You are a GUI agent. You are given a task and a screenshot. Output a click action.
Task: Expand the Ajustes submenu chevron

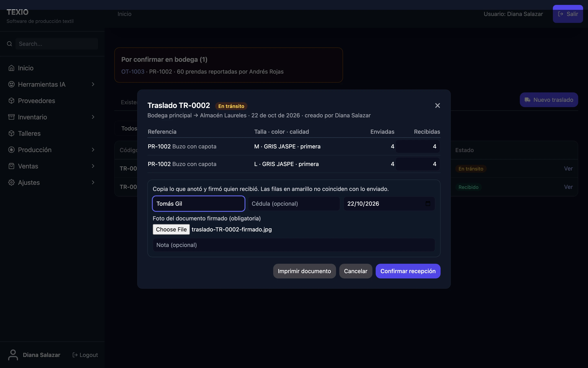point(93,182)
